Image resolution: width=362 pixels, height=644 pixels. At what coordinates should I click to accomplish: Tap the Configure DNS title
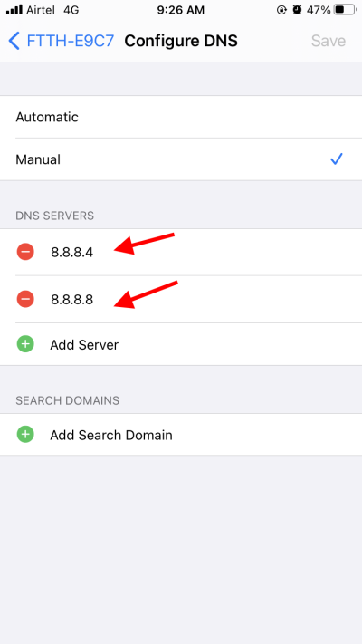(181, 41)
